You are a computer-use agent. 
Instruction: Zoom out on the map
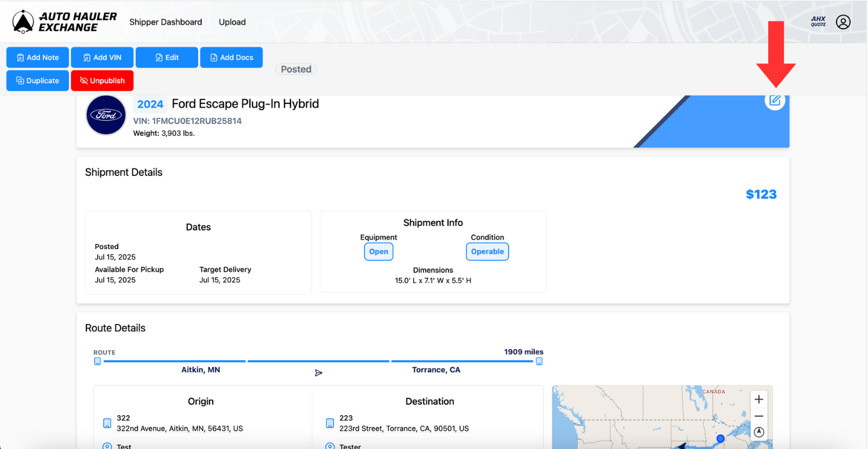click(759, 416)
